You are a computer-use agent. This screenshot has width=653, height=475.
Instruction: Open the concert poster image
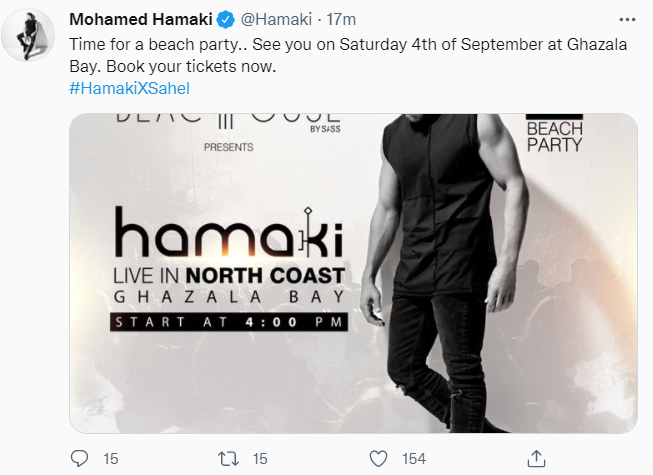tap(353, 272)
